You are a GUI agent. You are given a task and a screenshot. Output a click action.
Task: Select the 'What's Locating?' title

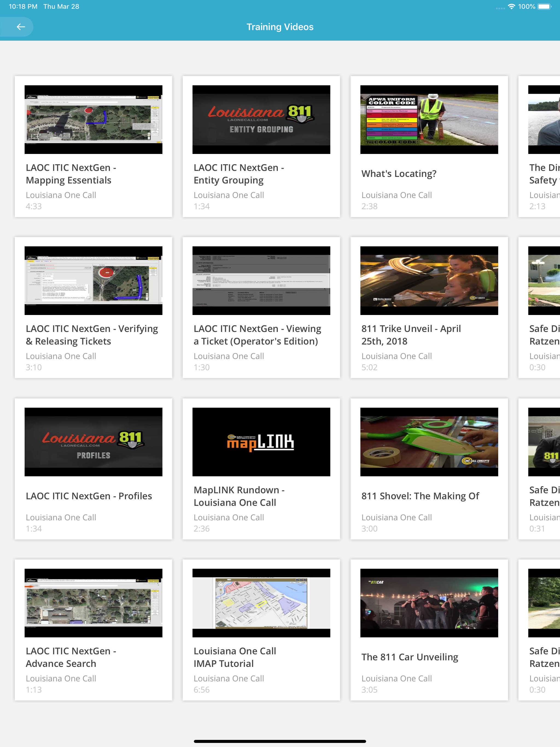click(399, 174)
